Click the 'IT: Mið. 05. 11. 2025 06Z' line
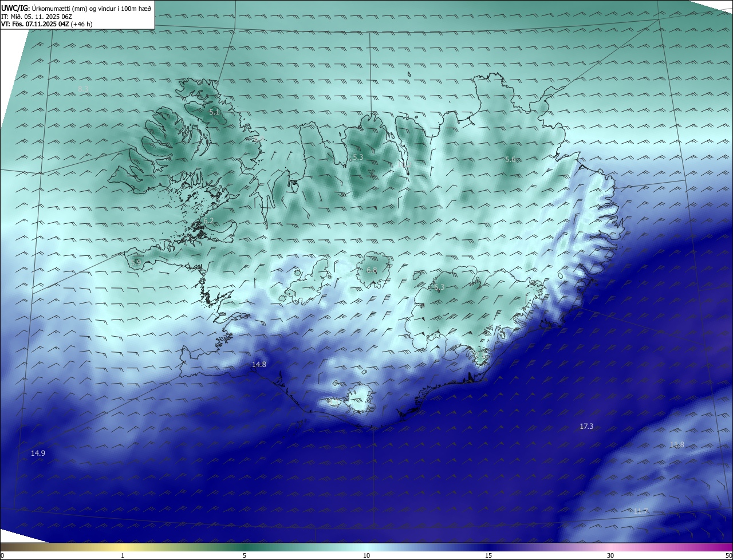The height and width of the screenshot is (560, 733). (x=37, y=16)
